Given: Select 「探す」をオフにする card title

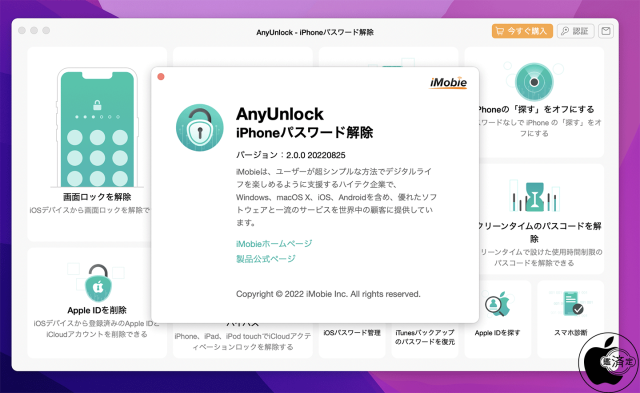Looking at the screenshot, I should pyautogui.click(x=536, y=109).
